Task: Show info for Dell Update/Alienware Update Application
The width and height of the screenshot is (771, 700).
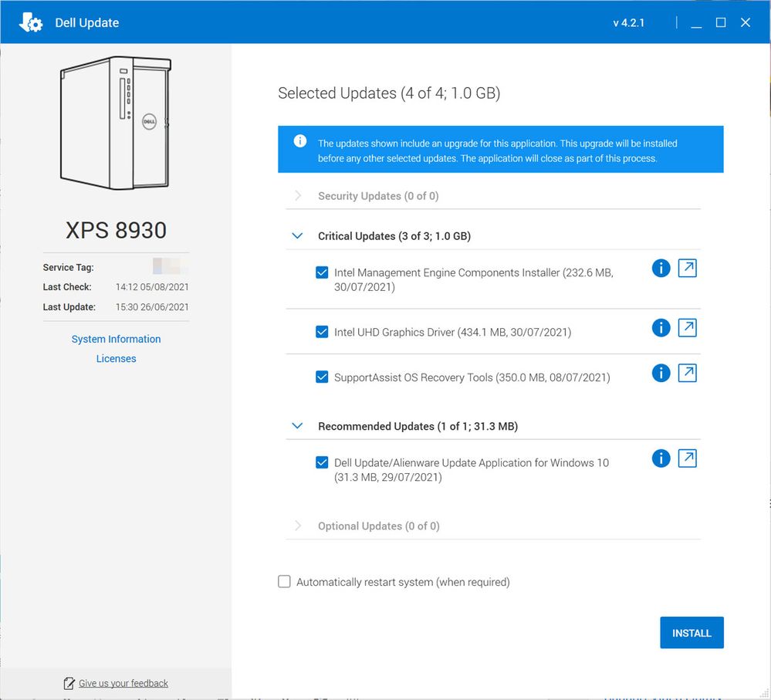Action: tap(661, 458)
